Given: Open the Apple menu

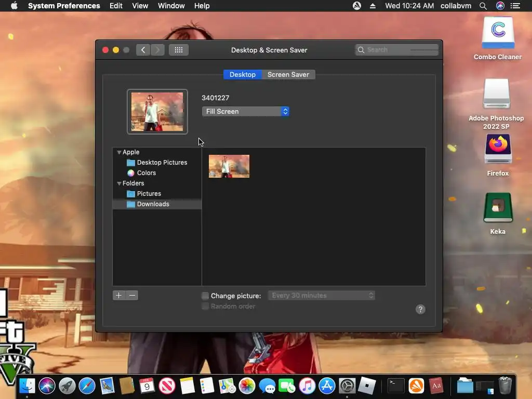Looking at the screenshot, I should (x=14, y=6).
